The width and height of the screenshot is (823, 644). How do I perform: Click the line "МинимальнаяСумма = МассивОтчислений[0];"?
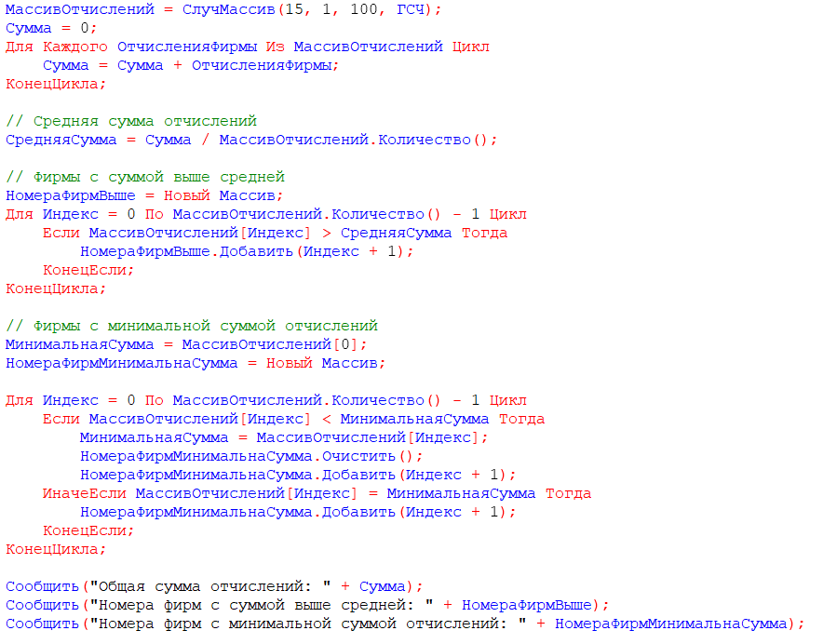(x=186, y=345)
